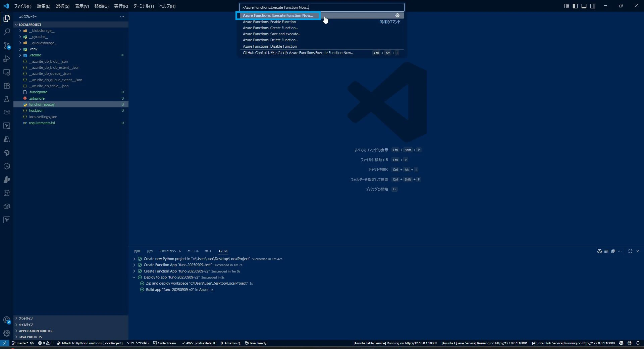This screenshot has height=349, width=644.
Task: Open the Explorer view in activity bar
Action: (7, 18)
